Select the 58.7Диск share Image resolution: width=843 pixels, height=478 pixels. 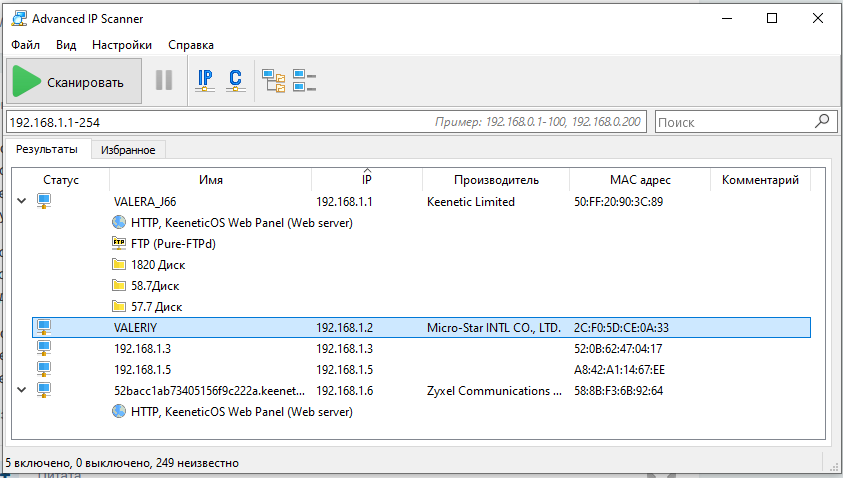coord(155,286)
